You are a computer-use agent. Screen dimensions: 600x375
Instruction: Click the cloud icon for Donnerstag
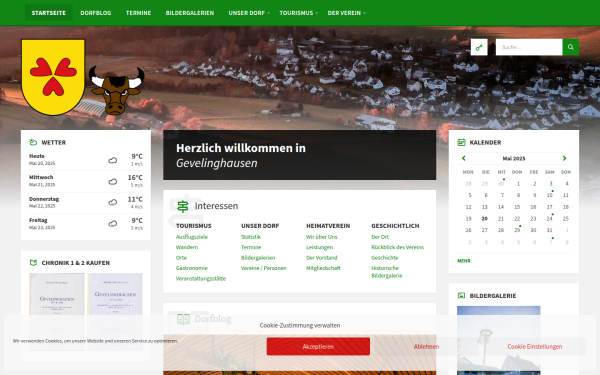112,202
